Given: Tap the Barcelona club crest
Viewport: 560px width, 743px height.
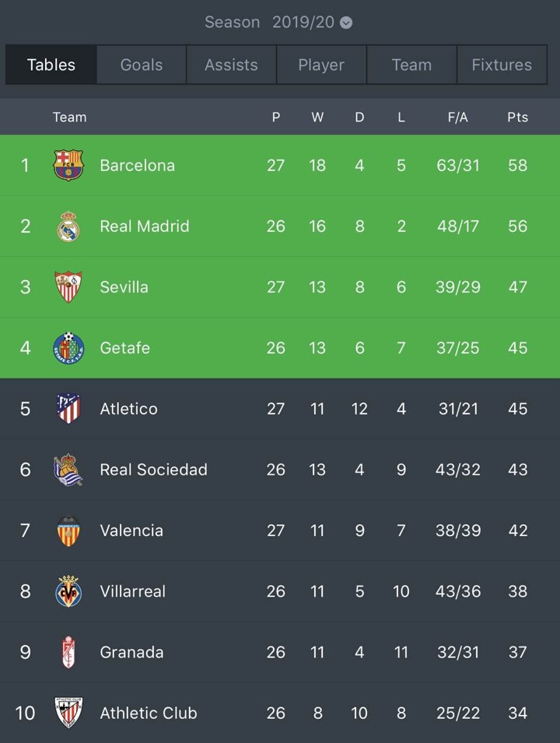Looking at the screenshot, I should [68, 165].
